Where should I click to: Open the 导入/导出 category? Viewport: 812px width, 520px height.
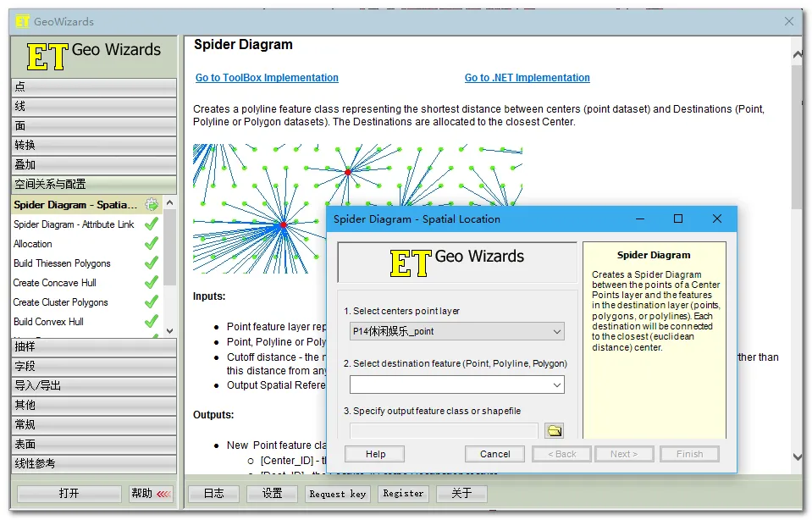tap(94, 386)
